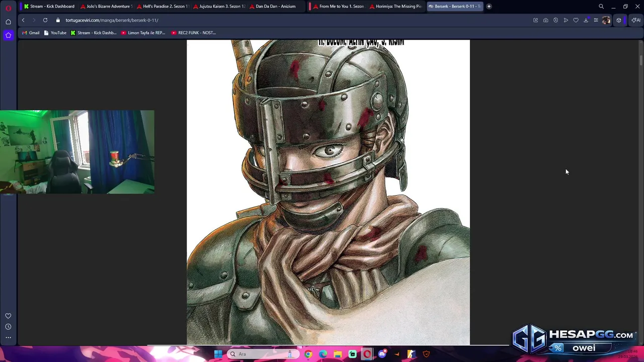Switch to the From Me to You 1. Sezon tab
The height and width of the screenshot is (362, 644).
(338, 7)
